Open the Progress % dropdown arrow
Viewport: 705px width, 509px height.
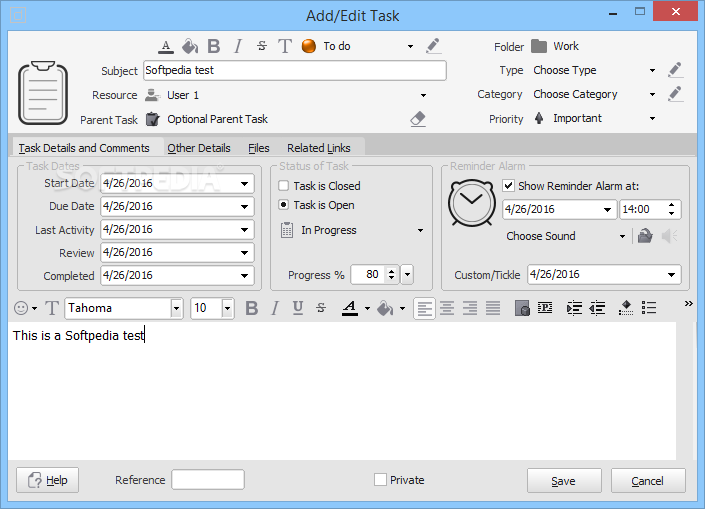pos(407,274)
